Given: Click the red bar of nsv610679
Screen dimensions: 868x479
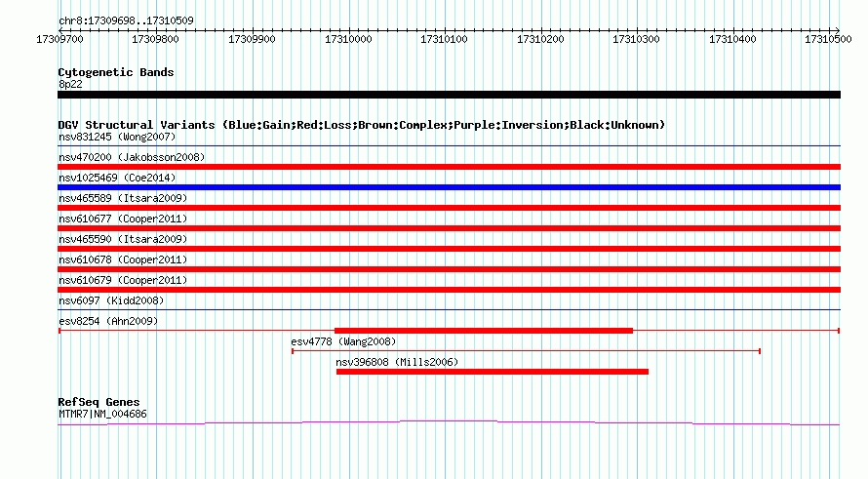Looking at the screenshot, I should pos(449,290).
